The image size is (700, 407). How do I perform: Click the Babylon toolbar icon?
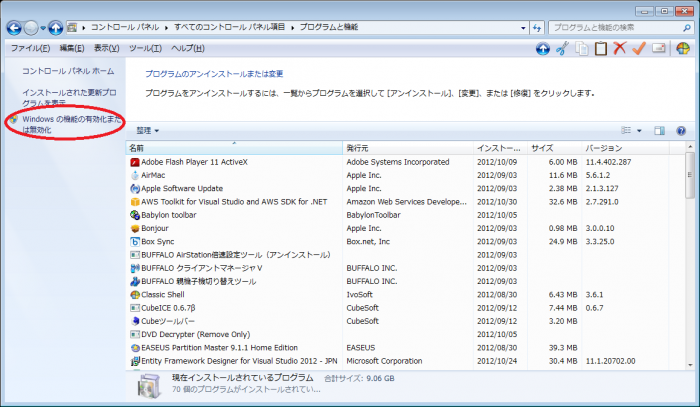pyautogui.click(x=135, y=215)
